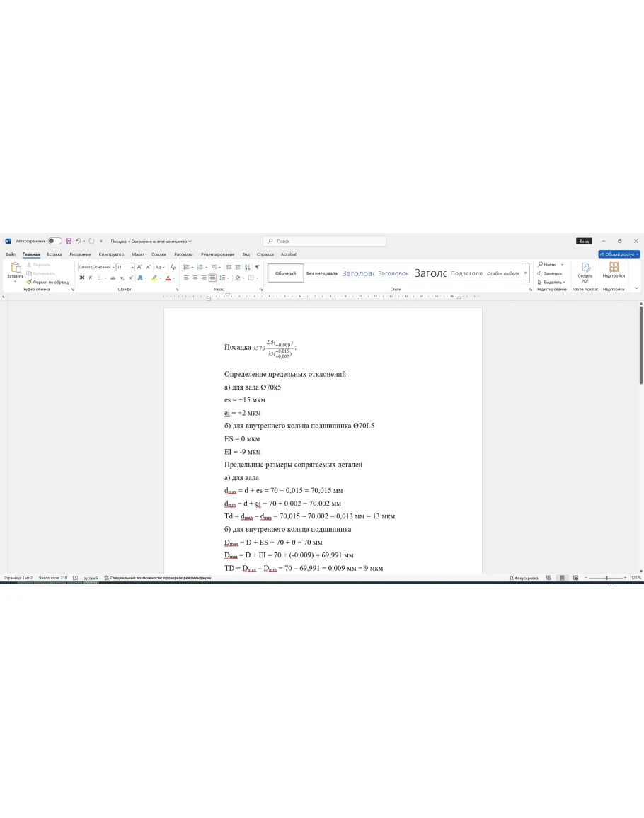Click the Создать PDF Acrobat icon
Image resolution: width=644 pixels, height=818 pixels.
585,271
